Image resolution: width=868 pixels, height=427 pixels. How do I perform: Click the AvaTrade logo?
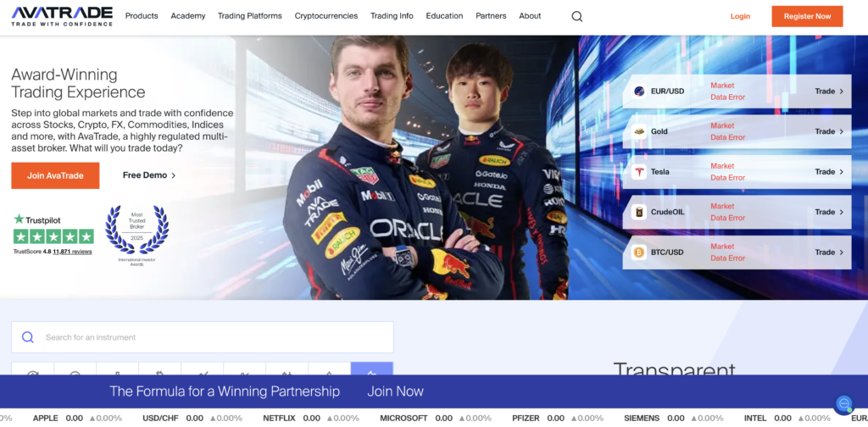coord(62,15)
